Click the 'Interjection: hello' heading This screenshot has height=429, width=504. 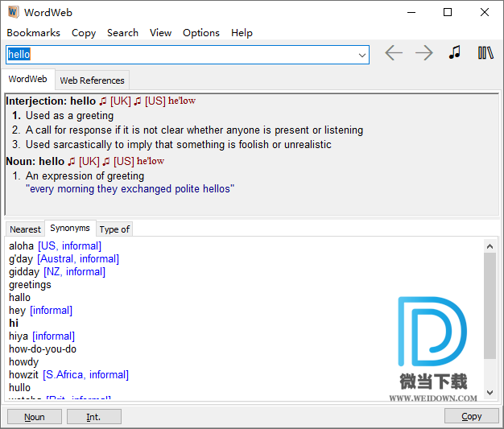coord(51,101)
